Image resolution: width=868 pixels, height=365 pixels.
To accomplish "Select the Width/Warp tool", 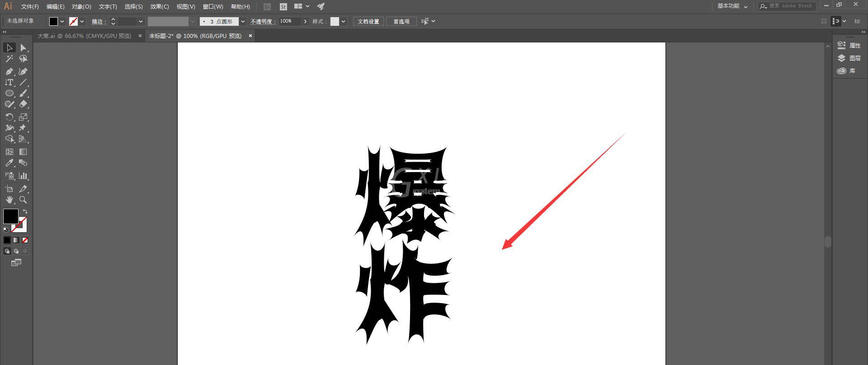I will (9, 128).
